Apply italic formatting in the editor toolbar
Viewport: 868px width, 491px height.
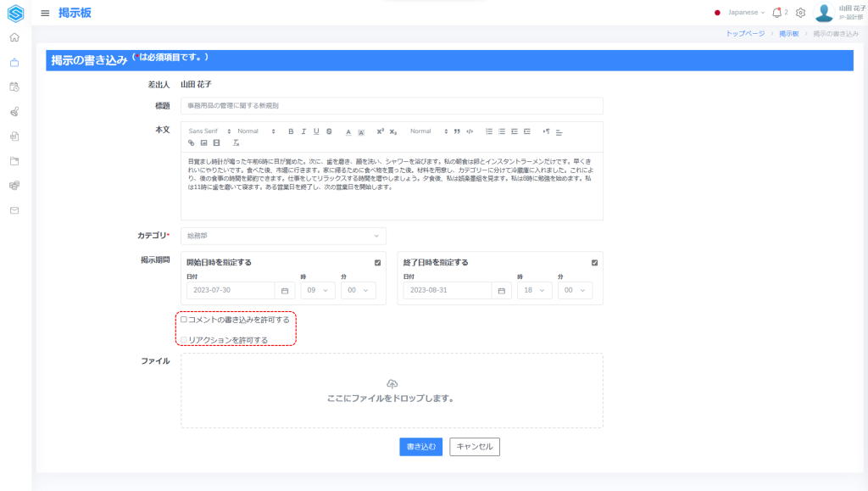pyautogui.click(x=303, y=131)
